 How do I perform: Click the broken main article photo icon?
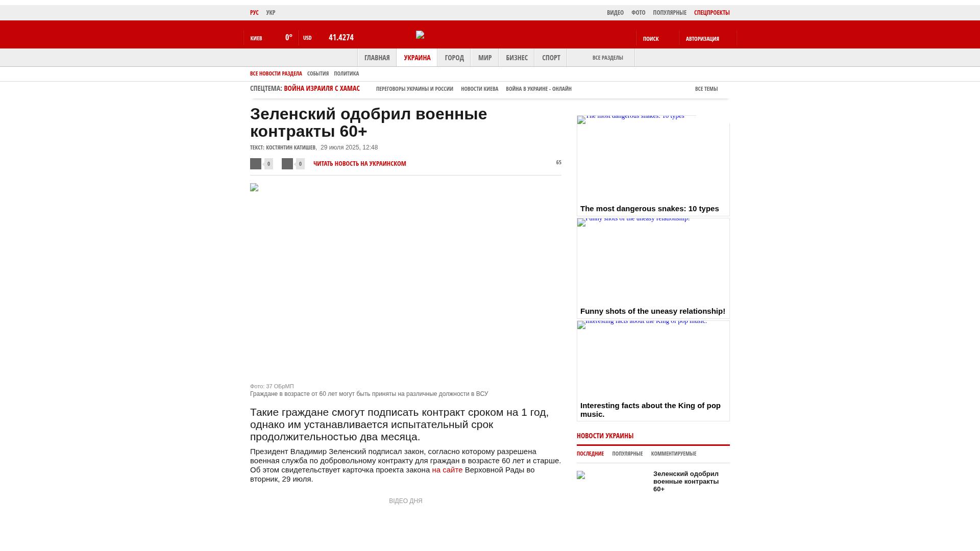pyautogui.click(x=254, y=188)
